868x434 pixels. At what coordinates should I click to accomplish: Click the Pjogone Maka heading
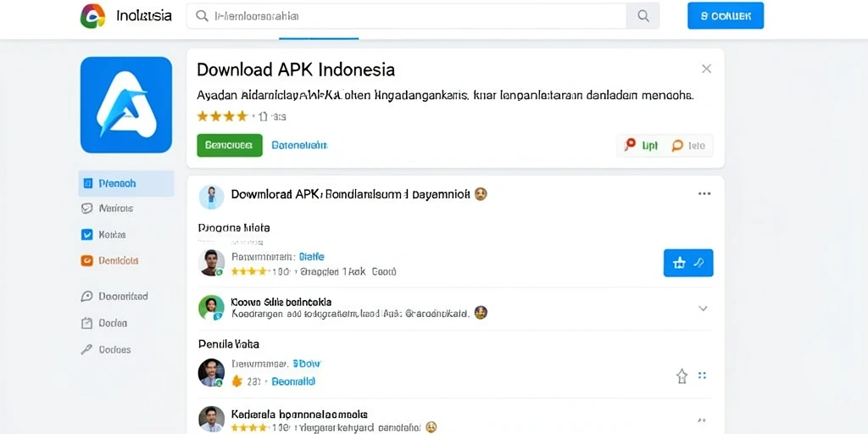pos(234,227)
